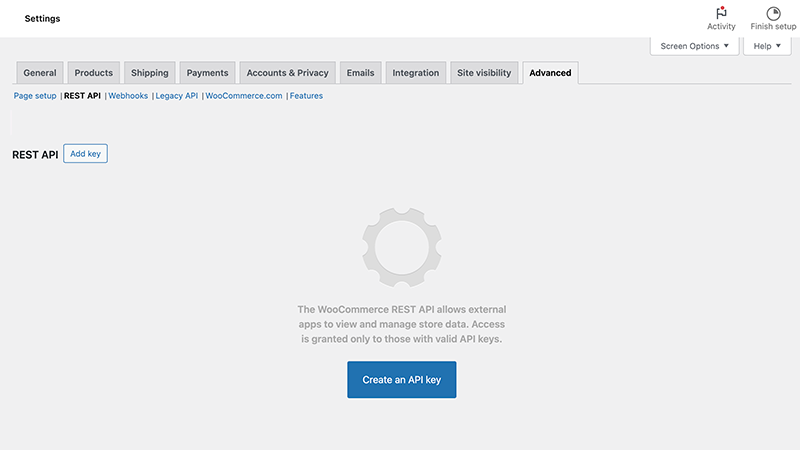Open the Products settings tab
This screenshot has height=450, width=800.
point(94,73)
